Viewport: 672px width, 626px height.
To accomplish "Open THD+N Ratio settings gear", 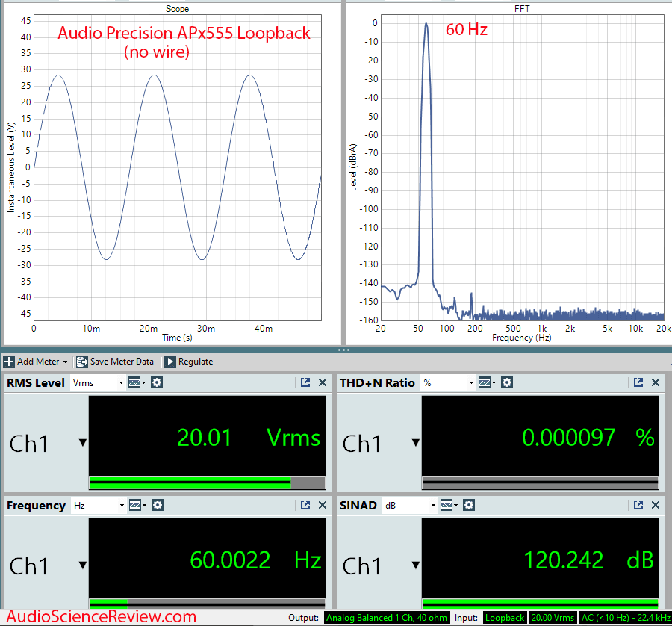I will click(x=507, y=382).
